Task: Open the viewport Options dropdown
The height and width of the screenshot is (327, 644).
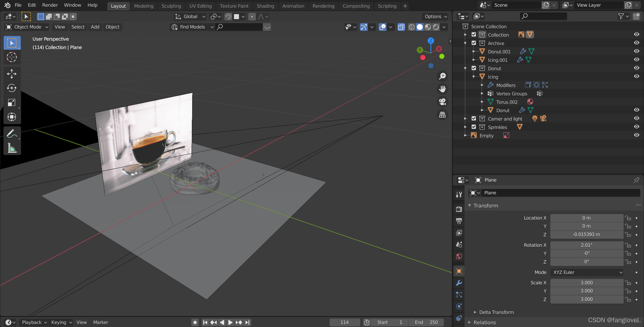Action: click(x=435, y=16)
